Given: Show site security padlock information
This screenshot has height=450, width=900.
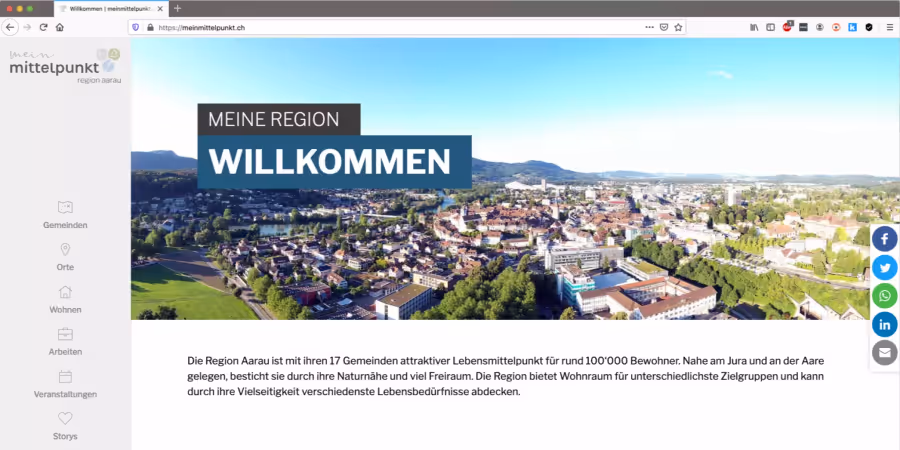Looking at the screenshot, I should tap(150, 27).
